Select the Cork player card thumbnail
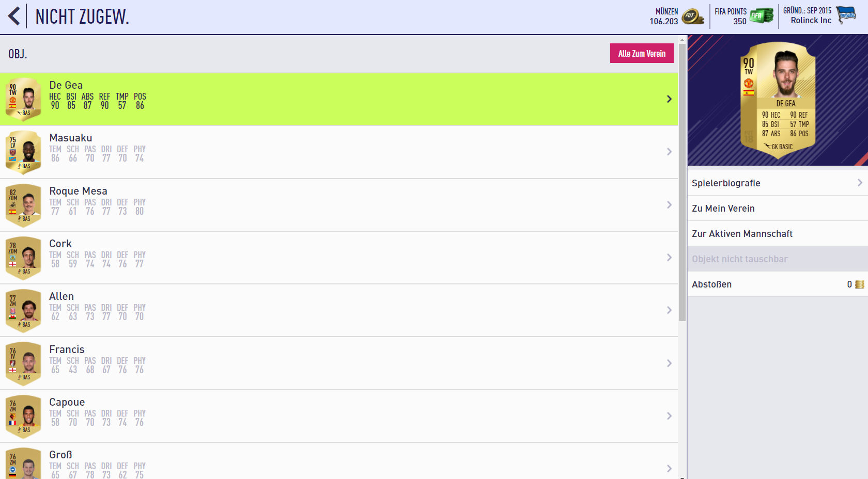 [23, 258]
